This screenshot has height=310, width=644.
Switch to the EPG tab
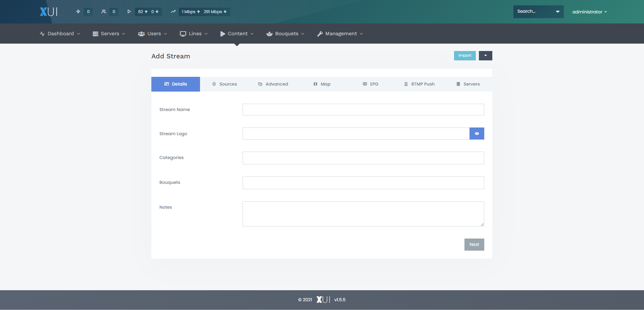pyautogui.click(x=370, y=84)
